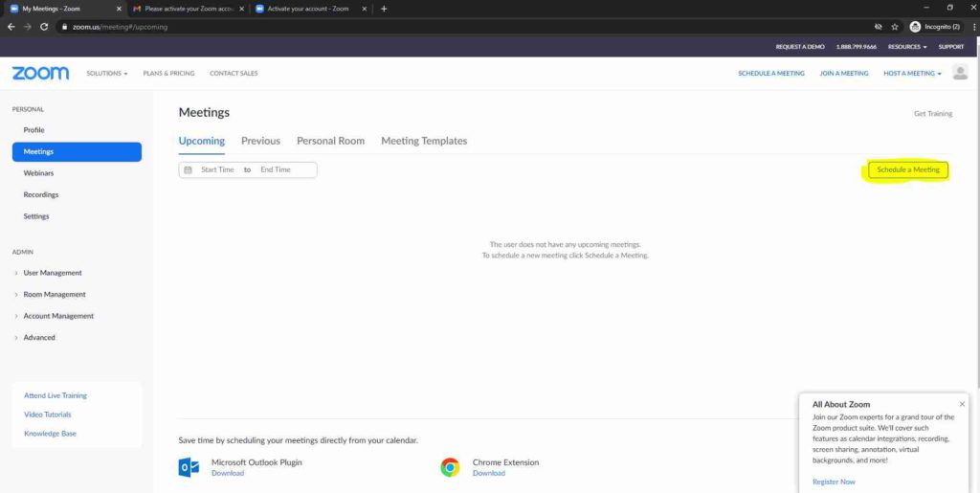Reload the page with refresh icon
Viewport: 980px width, 493px height.
pos(44,27)
